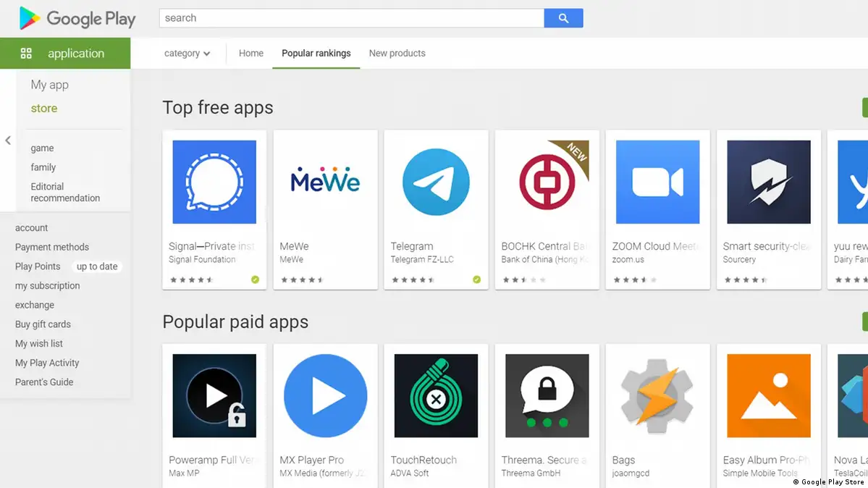The height and width of the screenshot is (488, 868).
Task: Open the ZOOM Cloud Meetings icon
Action: (657, 182)
